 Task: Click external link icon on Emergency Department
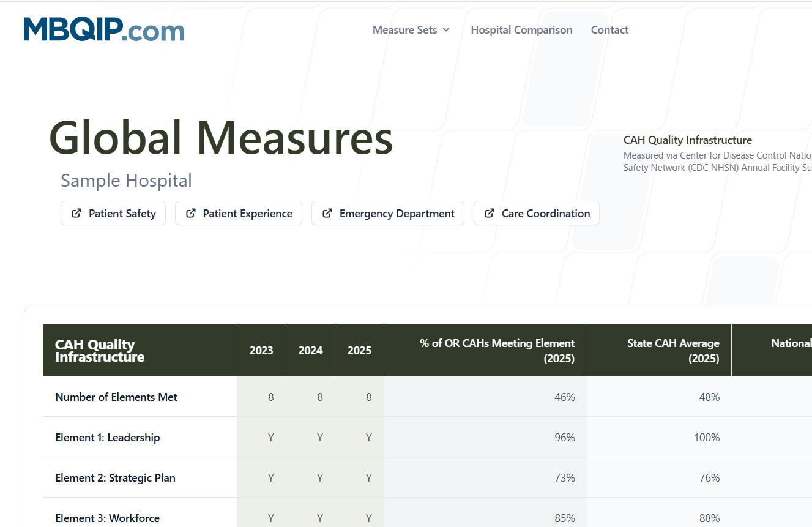click(327, 213)
